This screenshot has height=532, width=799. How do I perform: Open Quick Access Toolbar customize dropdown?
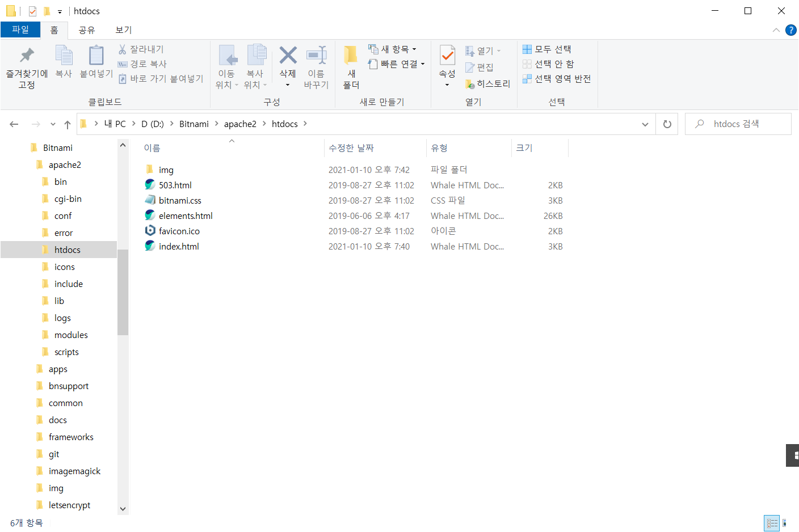60,11
